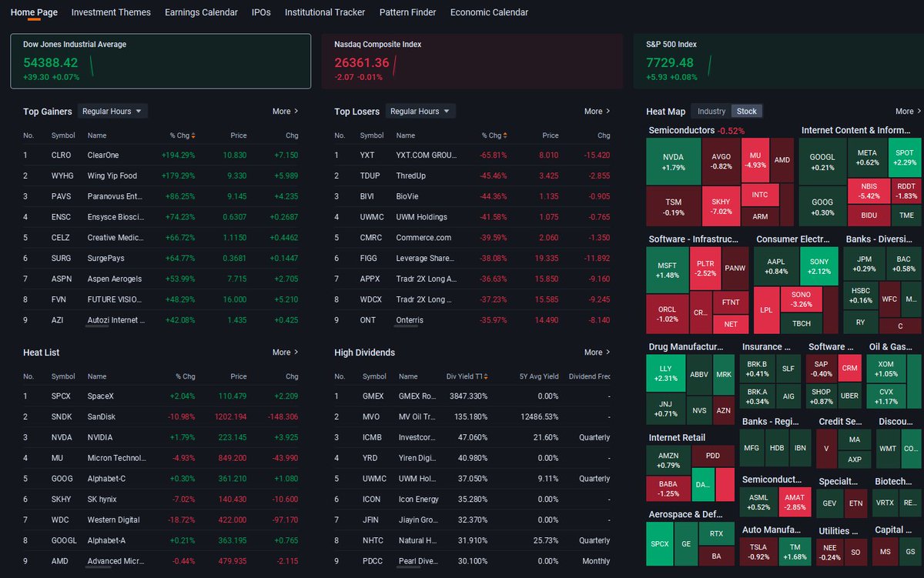Click the Dow Jones mini trend chart

[92, 65]
